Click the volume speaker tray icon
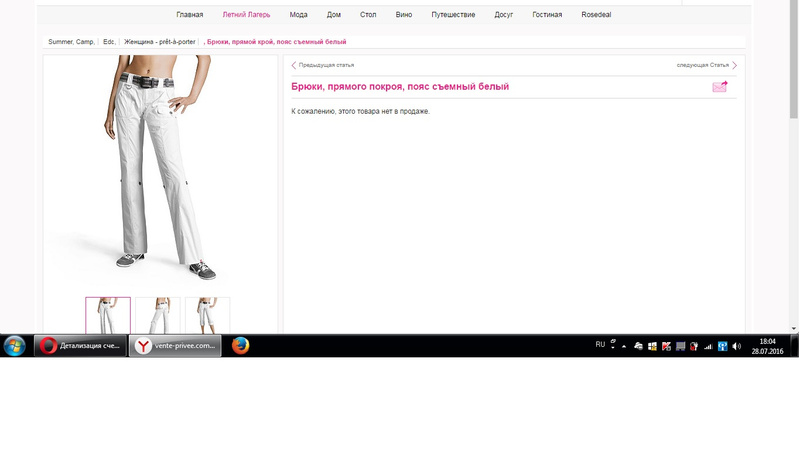Image resolution: width=800 pixels, height=450 pixels. (x=736, y=346)
